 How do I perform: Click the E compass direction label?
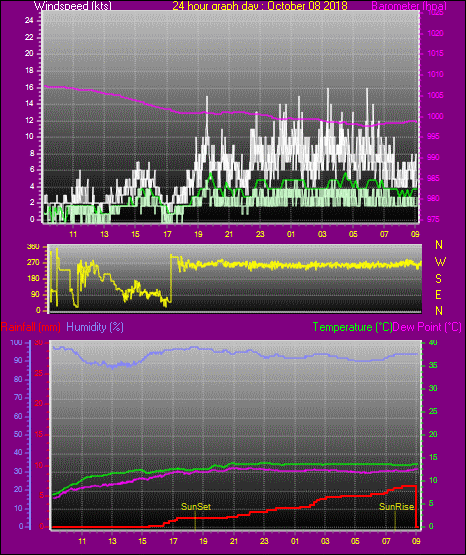click(438, 295)
